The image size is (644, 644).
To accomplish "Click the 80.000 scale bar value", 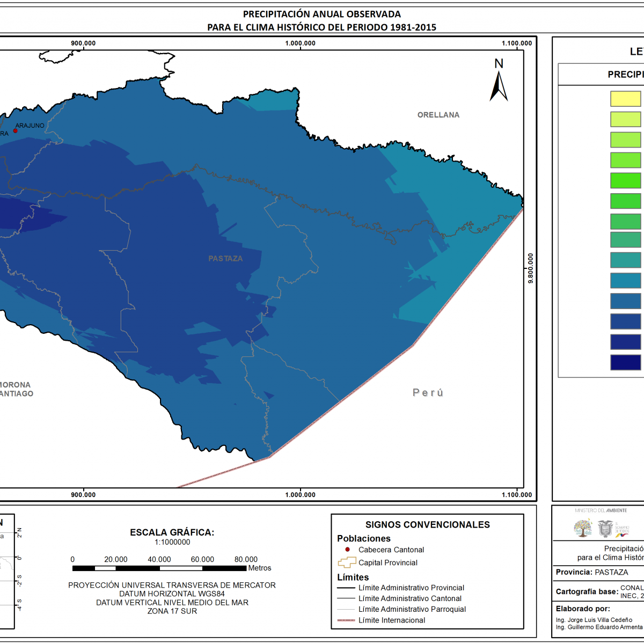I will 246,559.
